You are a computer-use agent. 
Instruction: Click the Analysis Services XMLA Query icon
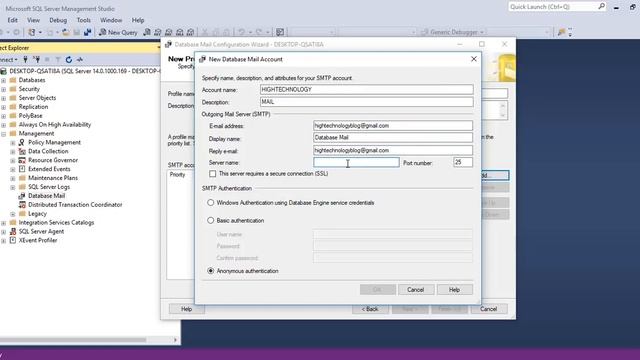pos(180,32)
